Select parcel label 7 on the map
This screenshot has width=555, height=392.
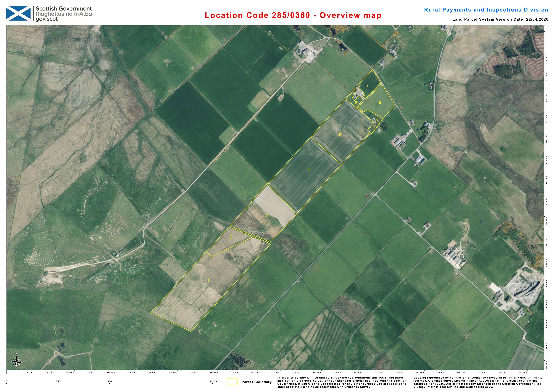[367, 85]
